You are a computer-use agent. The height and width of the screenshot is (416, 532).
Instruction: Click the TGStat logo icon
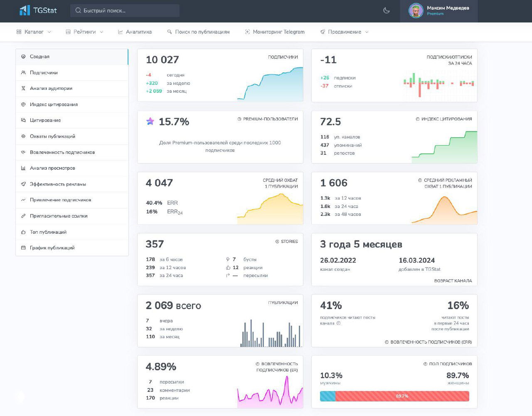(25, 10)
